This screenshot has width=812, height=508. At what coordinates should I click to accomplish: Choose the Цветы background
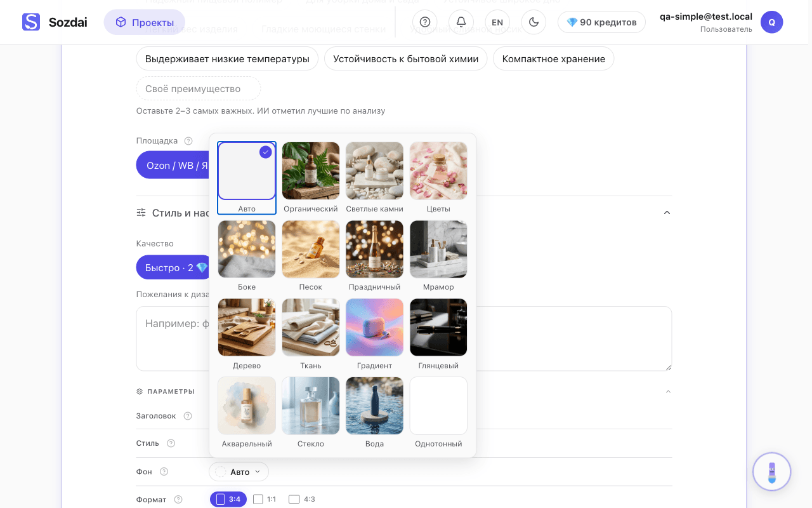click(438, 171)
